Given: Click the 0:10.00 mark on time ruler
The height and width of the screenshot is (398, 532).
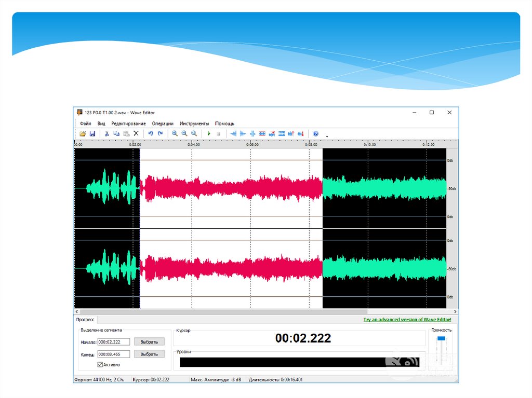Looking at the screenshot, I should (x=370, y=144).
